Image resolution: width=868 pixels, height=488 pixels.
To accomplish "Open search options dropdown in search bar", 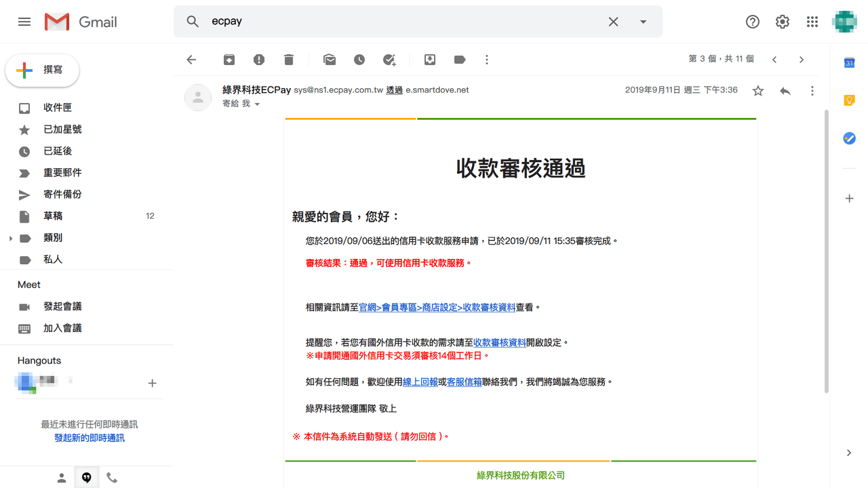I will 642,22.
